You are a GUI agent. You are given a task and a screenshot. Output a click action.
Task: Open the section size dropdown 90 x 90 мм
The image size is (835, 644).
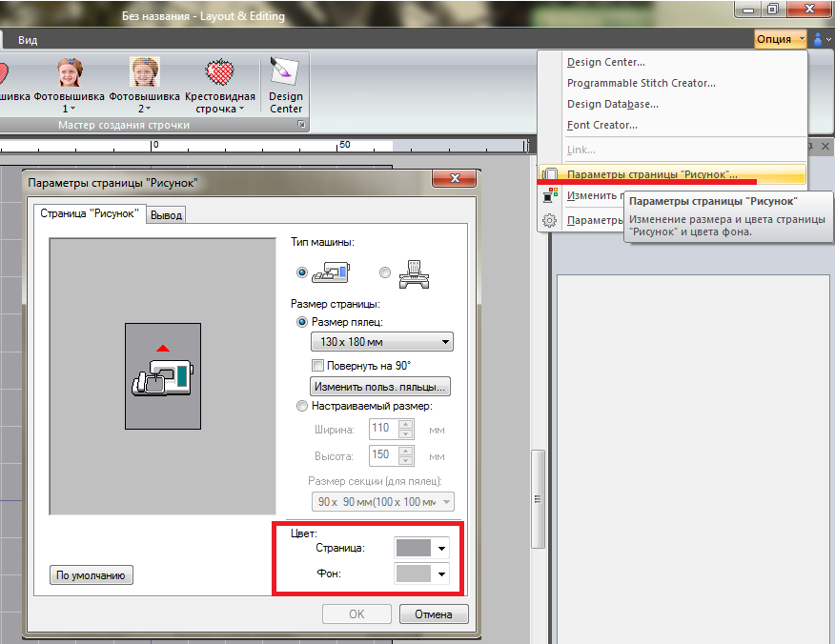tap(382, 502)
